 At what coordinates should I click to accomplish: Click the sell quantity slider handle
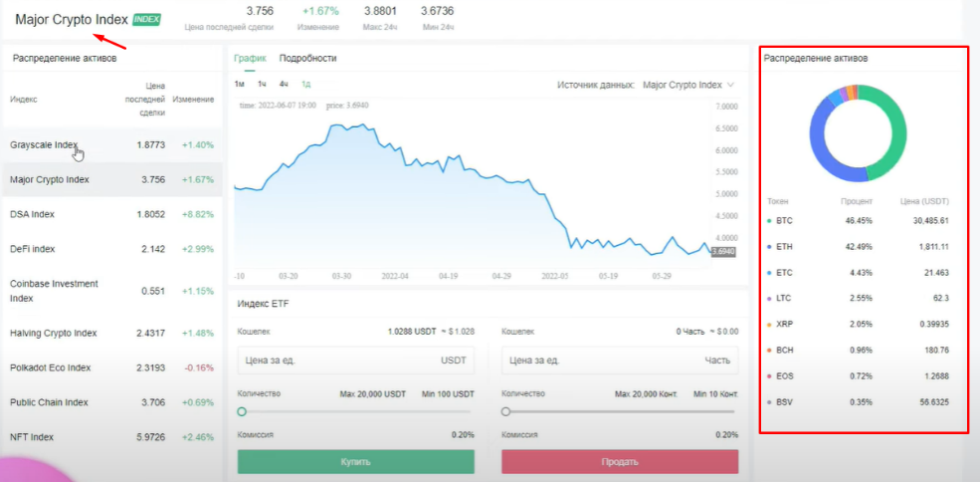tap(505, 412)
